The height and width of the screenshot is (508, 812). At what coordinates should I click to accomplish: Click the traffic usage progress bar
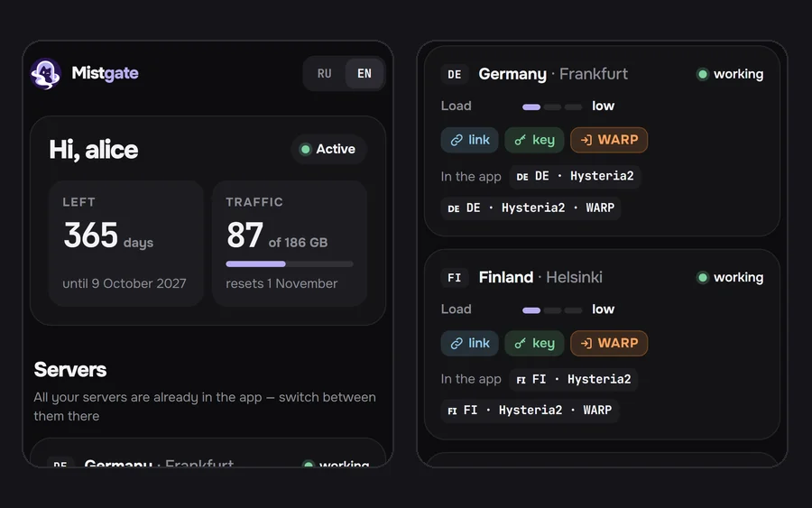pos(290,264)
